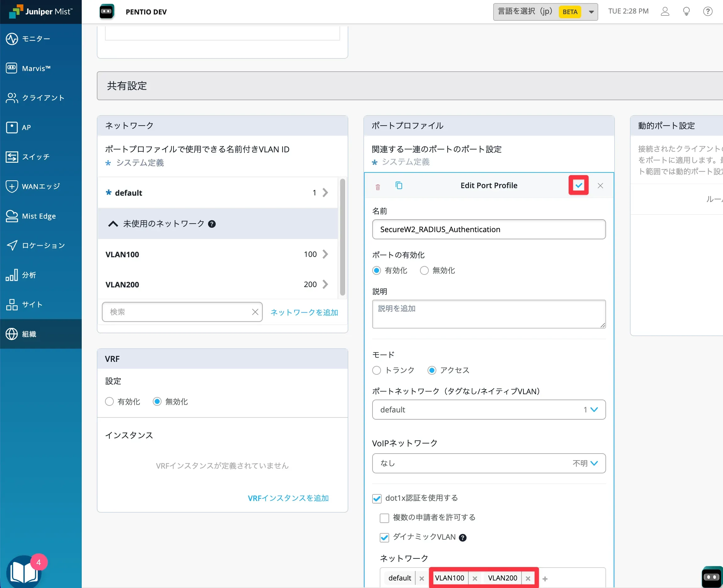Save port profile with the checkmark icon

click(x=578, y=185)
